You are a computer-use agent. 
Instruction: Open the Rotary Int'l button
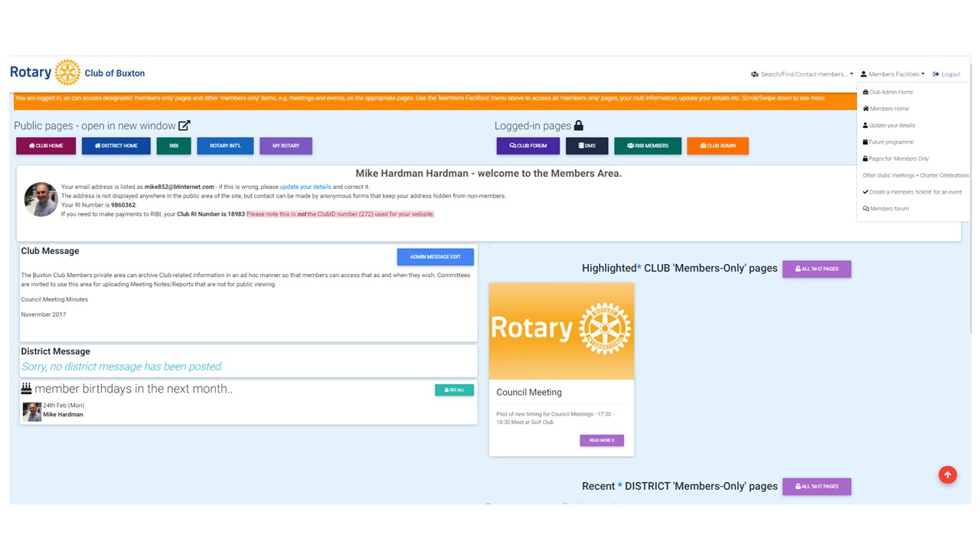coord(225,145)
